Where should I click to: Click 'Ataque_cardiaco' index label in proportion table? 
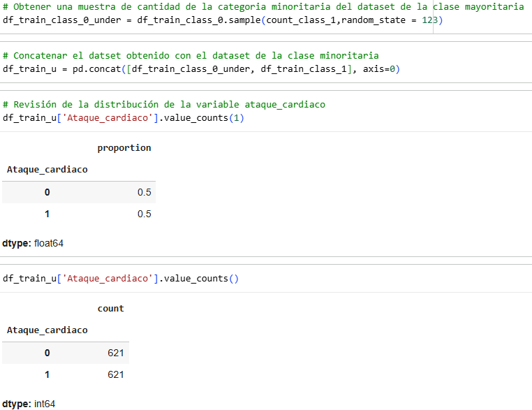47,169
